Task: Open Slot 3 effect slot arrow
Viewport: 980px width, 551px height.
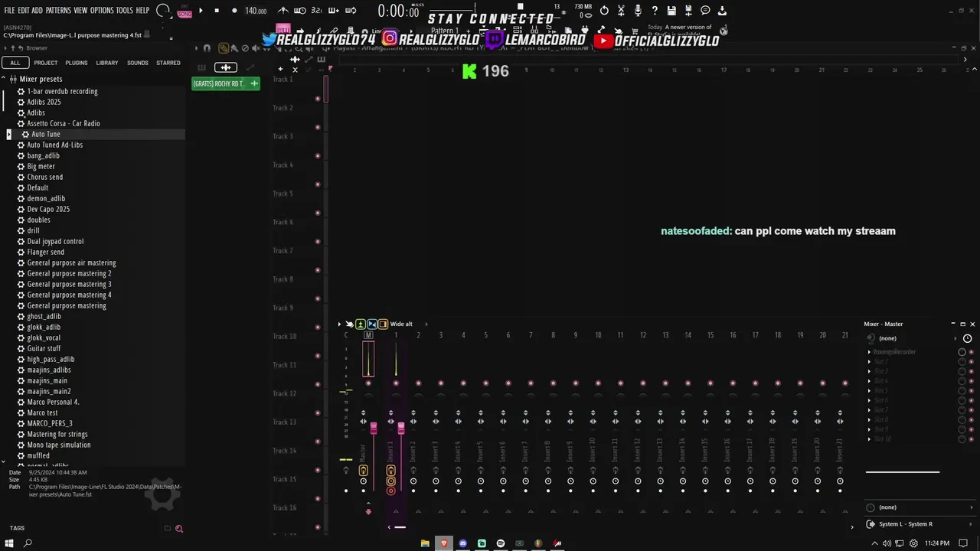Action: [x=869, y=372]
